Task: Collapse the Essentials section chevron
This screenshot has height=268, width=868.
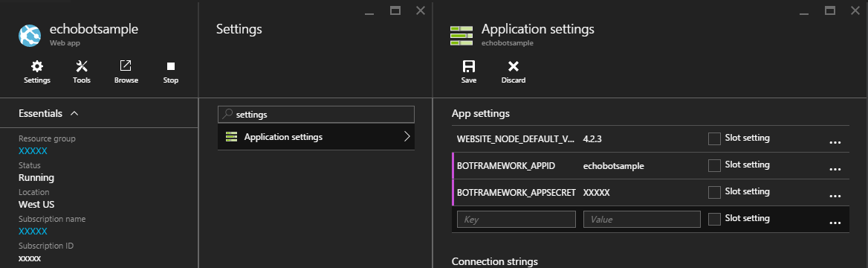Action: tap(75, 113)
